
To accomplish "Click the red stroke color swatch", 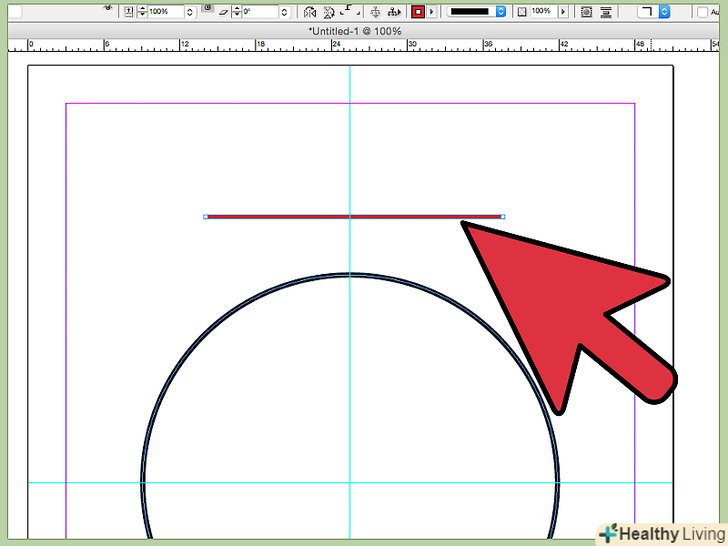I will [x=418, y=12].
